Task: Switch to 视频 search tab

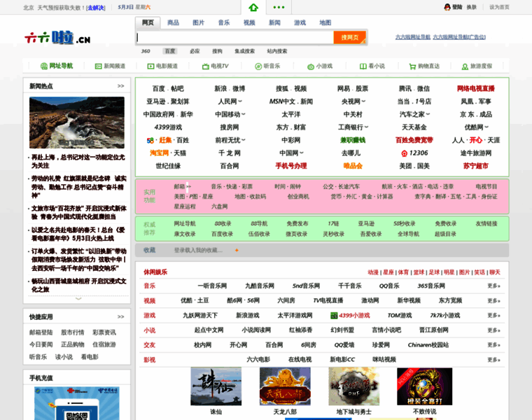Action: 249,22
